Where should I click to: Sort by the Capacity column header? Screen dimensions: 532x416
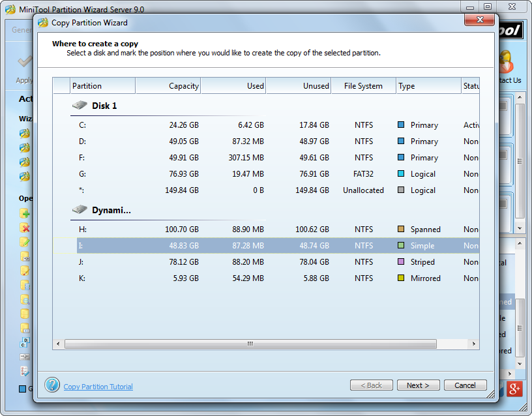click(168, 86)
